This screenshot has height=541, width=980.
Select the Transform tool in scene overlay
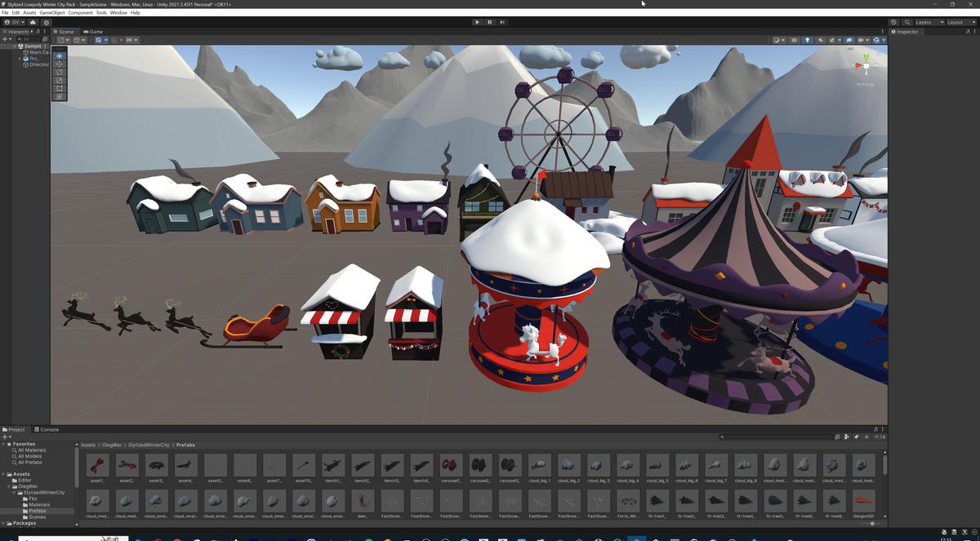[59, 96]
